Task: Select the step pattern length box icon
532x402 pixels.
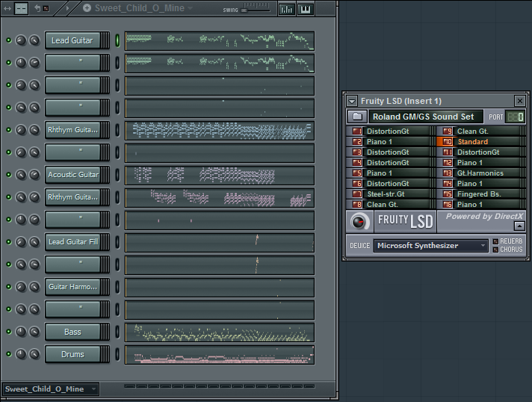Action: click(x=21, y=9)
